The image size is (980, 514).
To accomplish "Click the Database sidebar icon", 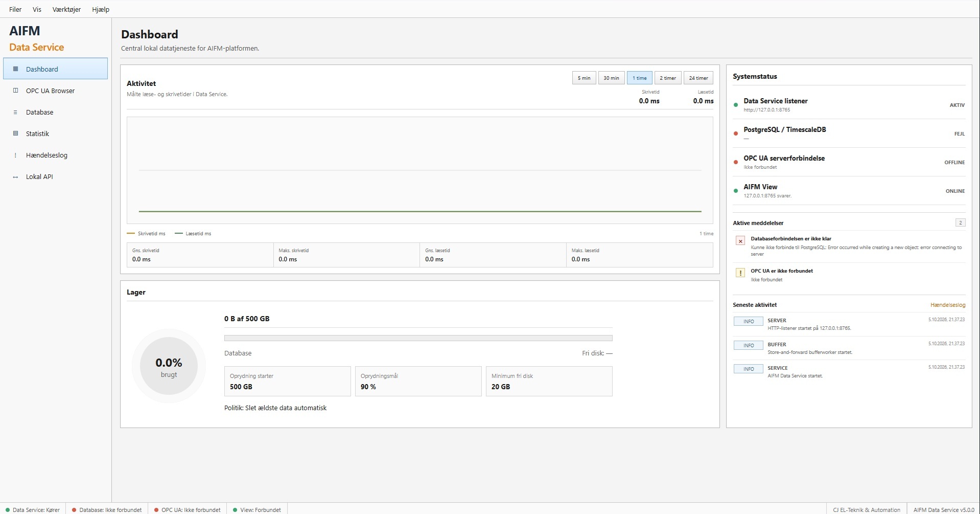I will click(x=15, y=112).
